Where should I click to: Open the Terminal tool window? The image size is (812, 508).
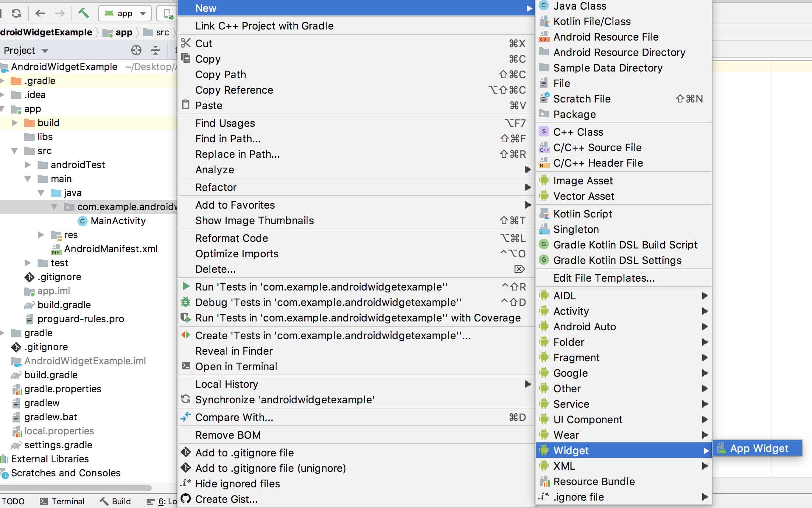click(x=68, y=501)
